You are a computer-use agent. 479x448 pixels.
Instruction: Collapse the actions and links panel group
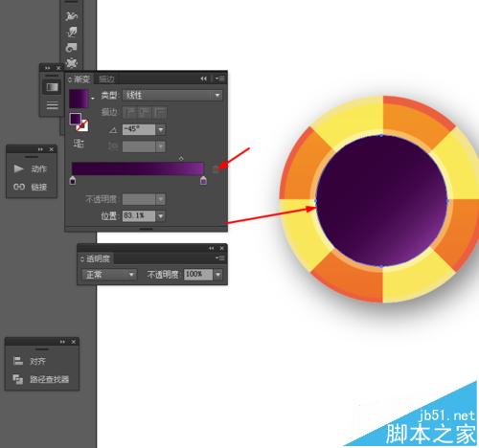40,149
